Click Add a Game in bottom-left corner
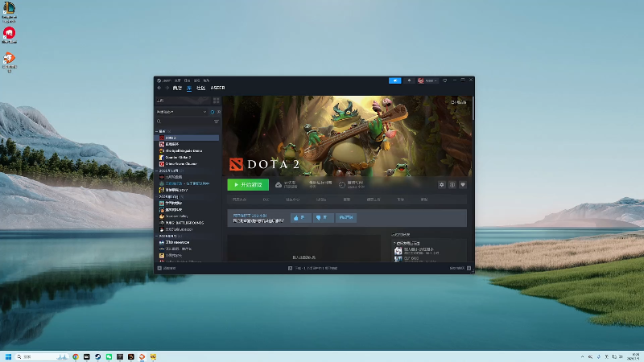 point(167,268)
